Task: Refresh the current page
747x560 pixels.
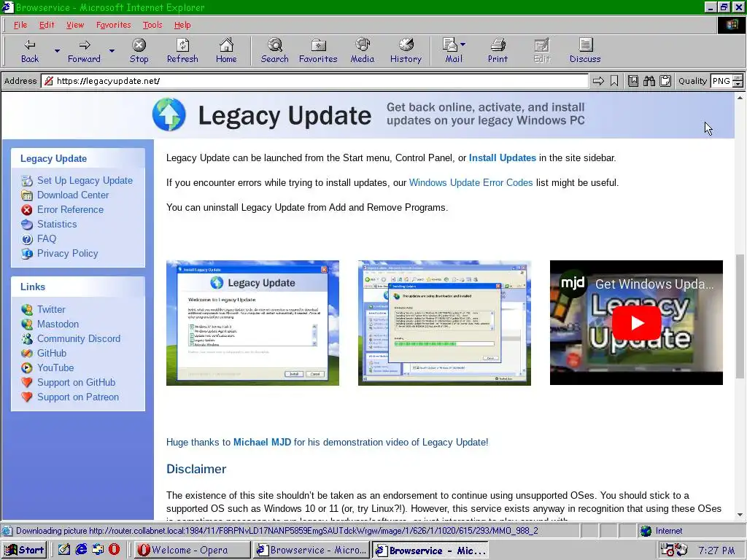Action: (x=182, y=51)
